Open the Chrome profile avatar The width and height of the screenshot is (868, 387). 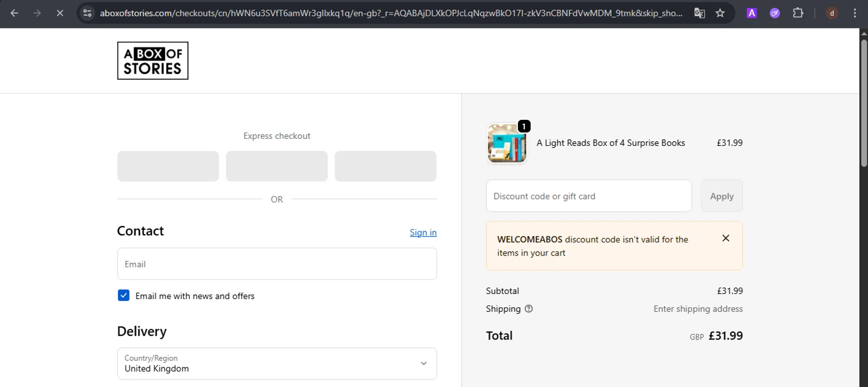pos(832,13)
